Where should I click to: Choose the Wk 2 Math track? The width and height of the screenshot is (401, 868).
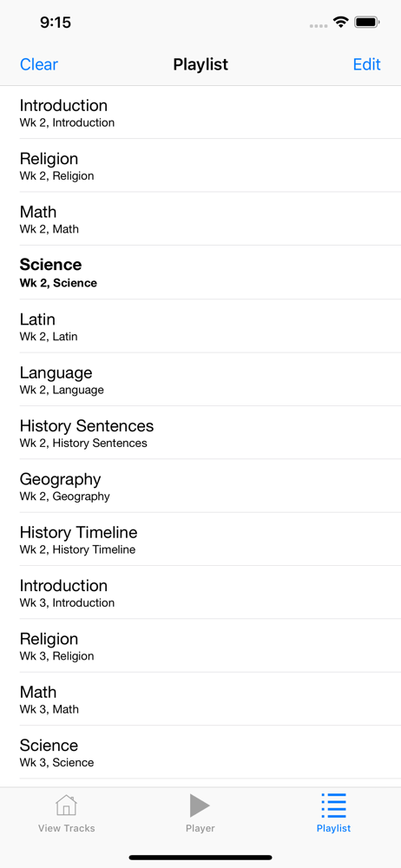[x=200, y=219]
